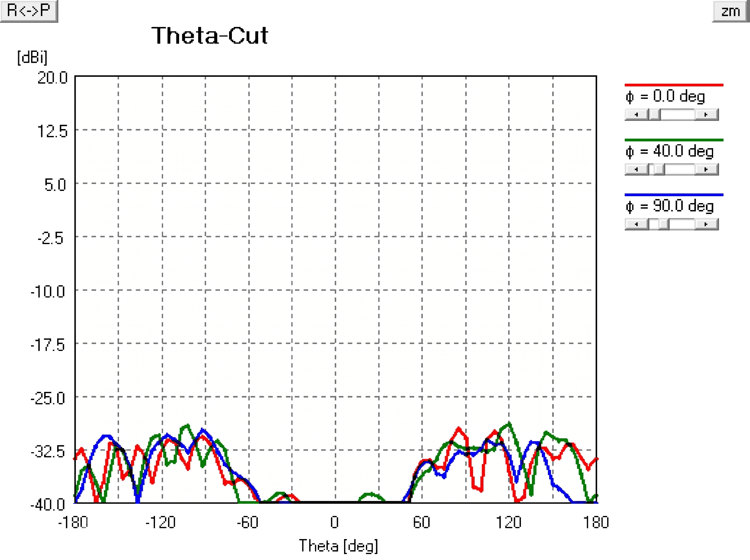Click the 'φ = 0.0 deg' label
The width and height of the screenshot is (750, 560).
665,97
